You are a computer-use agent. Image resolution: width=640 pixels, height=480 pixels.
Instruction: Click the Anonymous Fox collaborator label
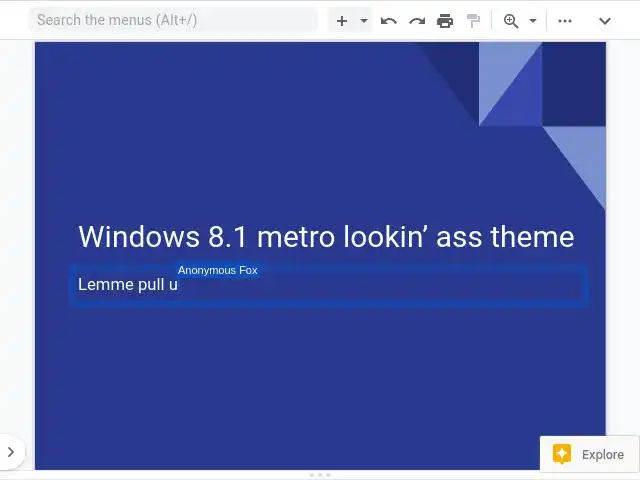[218, 270]
